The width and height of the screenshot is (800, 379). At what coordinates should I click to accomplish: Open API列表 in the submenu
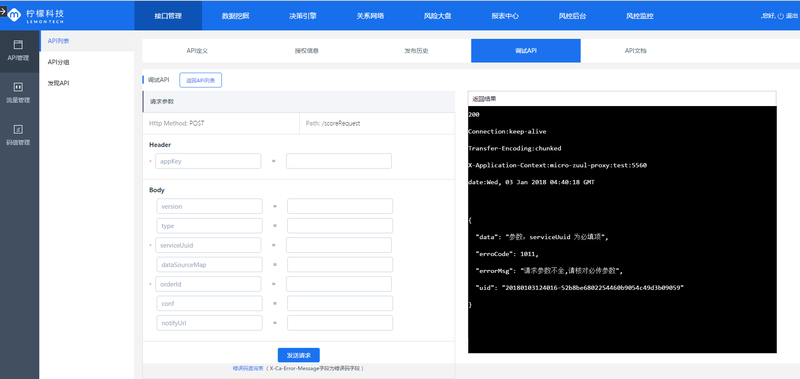coord(86,41)
